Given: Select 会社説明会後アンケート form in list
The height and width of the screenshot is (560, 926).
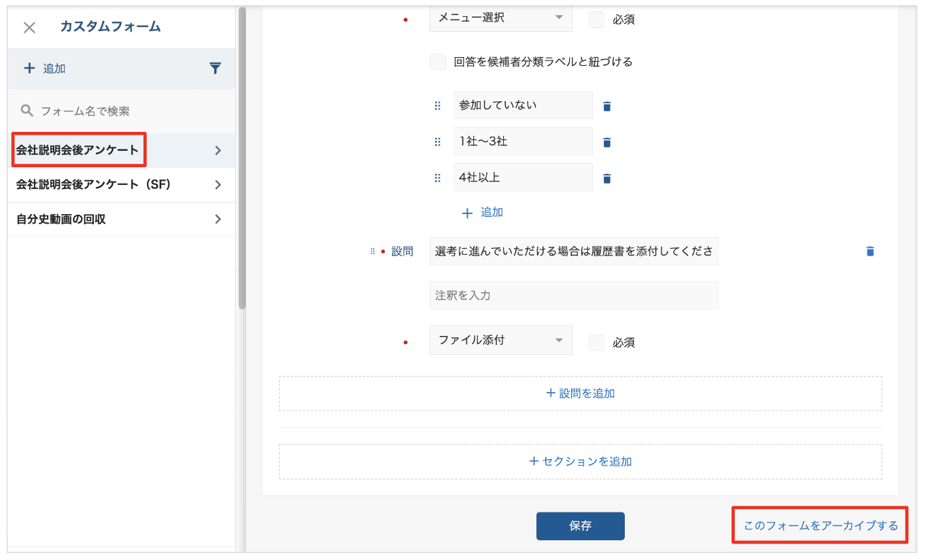Looking at the screenshot, I should (x=78, y=150).
